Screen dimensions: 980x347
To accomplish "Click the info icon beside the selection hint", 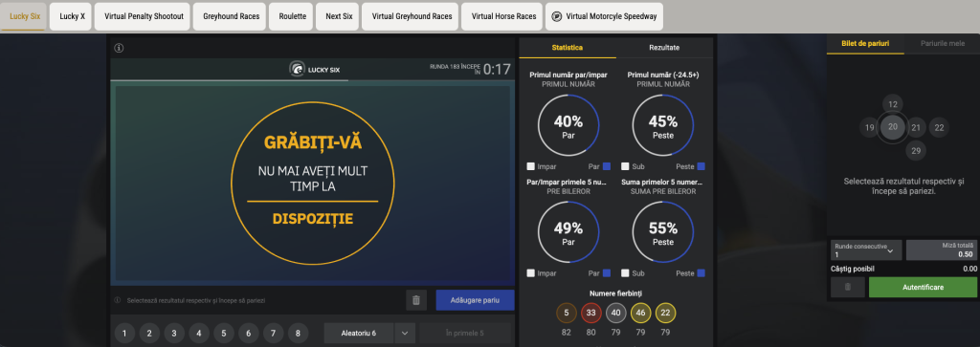I will (x=118, y=300).
